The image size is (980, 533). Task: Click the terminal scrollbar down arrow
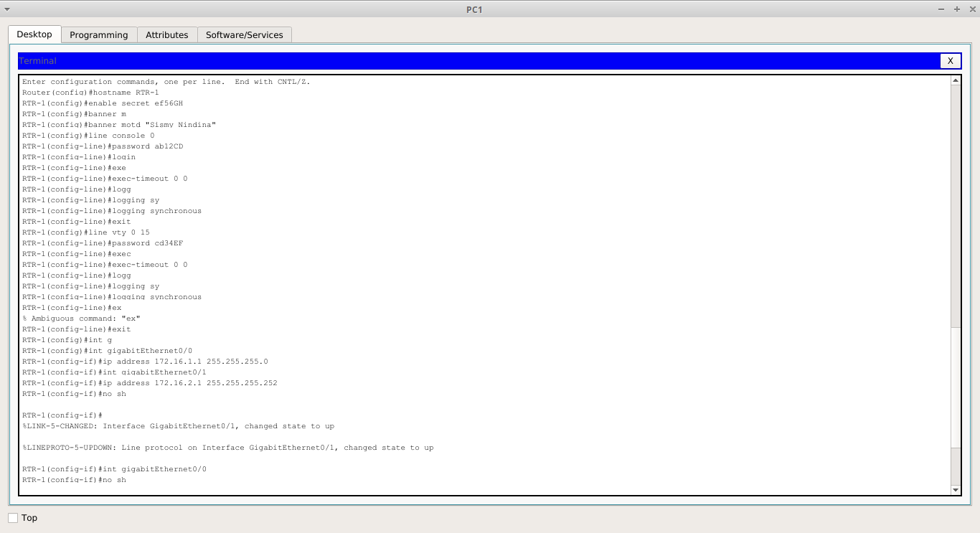[956, 489]
